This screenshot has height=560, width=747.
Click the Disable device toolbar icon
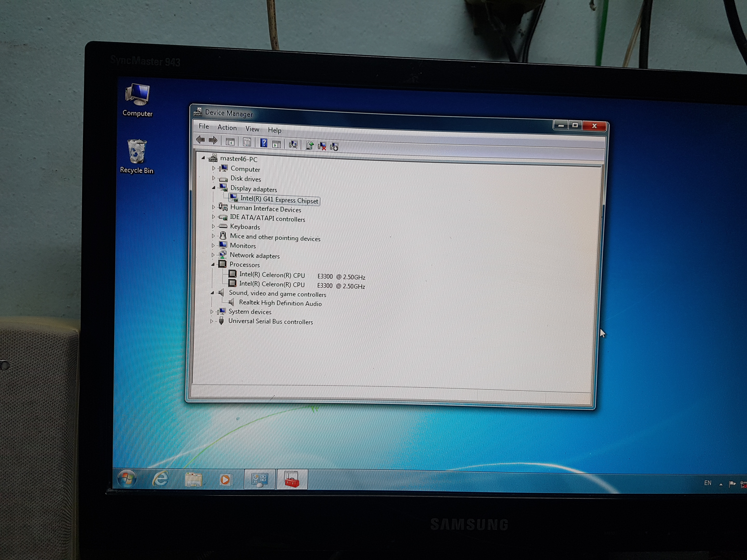(x=334, y=146)
